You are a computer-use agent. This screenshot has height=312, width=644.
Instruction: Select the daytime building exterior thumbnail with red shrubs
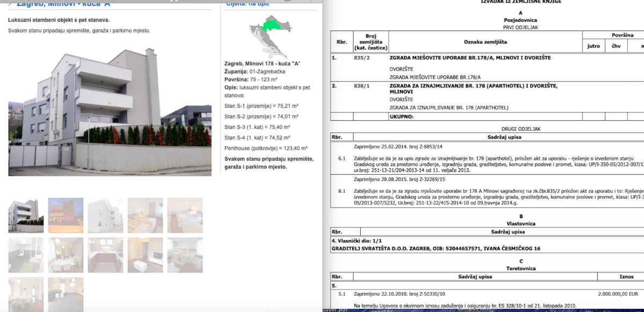pyautogui.click(x=26, y=216)
